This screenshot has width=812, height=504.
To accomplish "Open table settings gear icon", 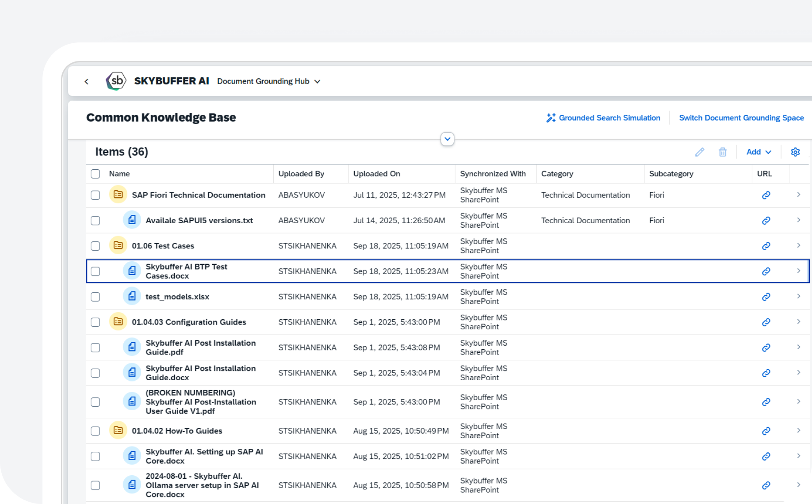I will pos(795,152).
